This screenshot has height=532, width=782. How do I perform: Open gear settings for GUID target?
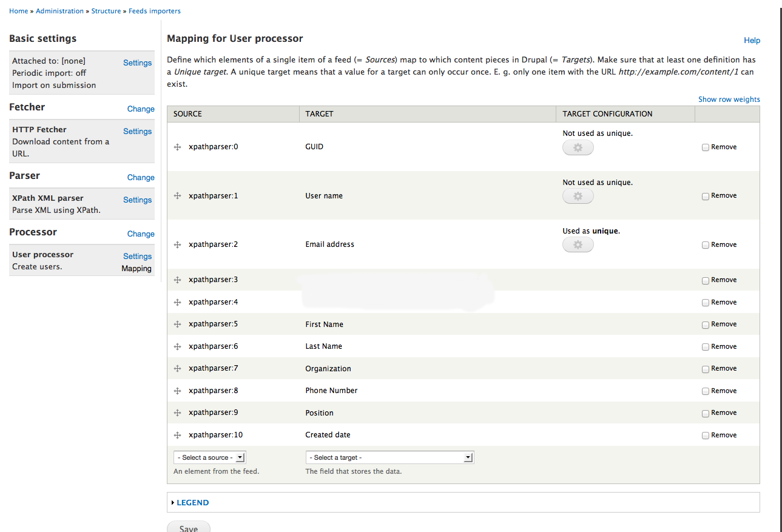coord(578,147)
